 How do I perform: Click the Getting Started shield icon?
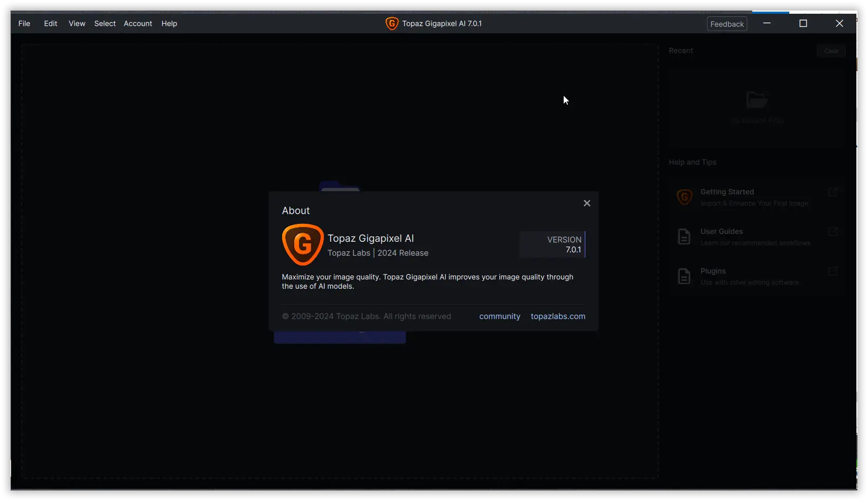684,197
